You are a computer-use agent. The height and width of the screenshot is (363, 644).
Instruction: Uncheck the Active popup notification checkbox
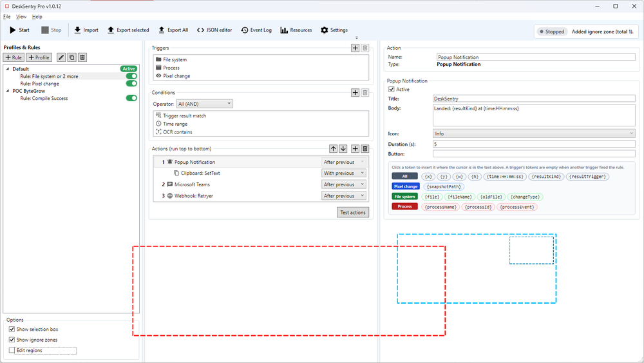(x=392, y=89)
